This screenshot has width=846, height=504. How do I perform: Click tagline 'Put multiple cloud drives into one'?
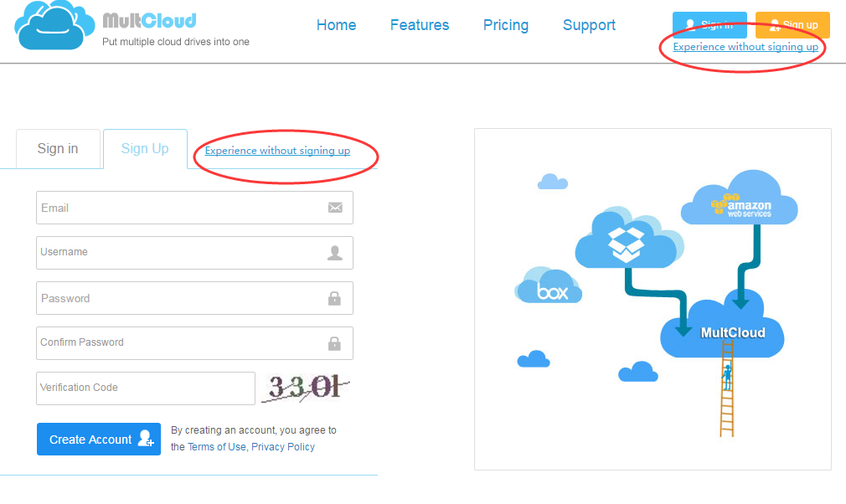(x=176, y=42)
